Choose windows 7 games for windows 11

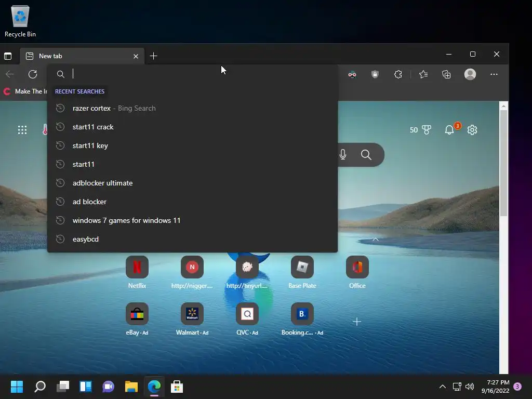pos(192,220)
